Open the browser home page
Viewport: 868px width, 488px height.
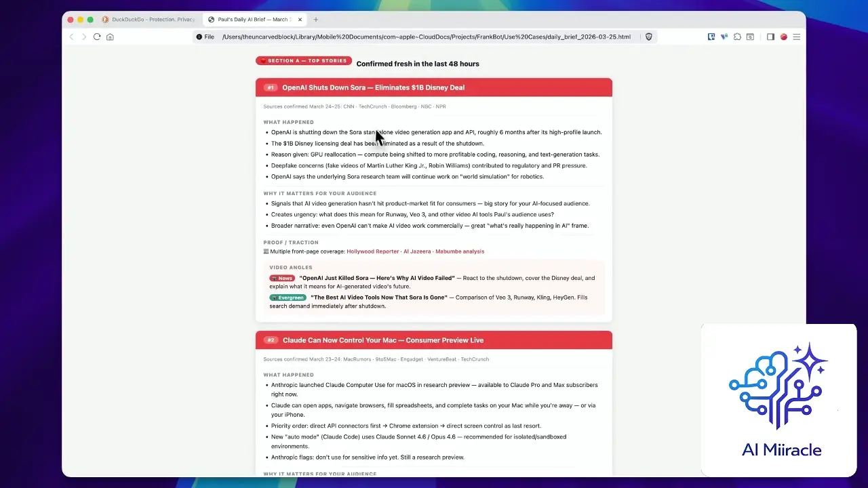pos(110,37)
